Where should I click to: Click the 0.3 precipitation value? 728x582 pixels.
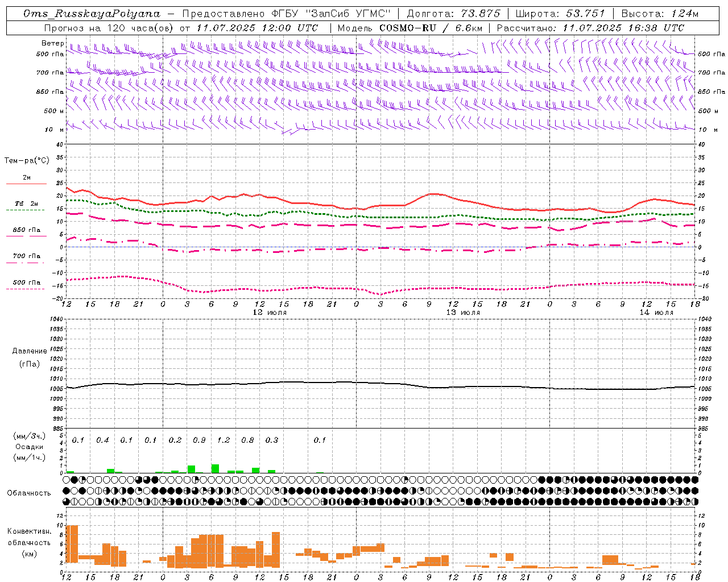272,440
